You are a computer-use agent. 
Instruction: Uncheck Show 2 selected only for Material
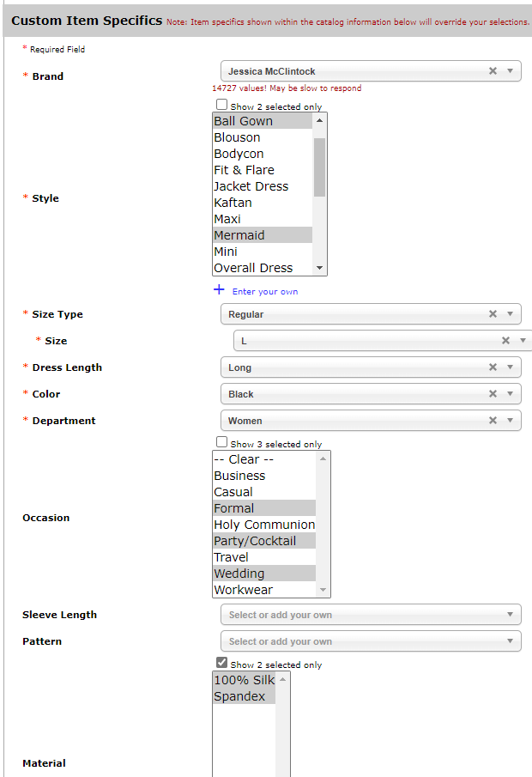[221, 663]
